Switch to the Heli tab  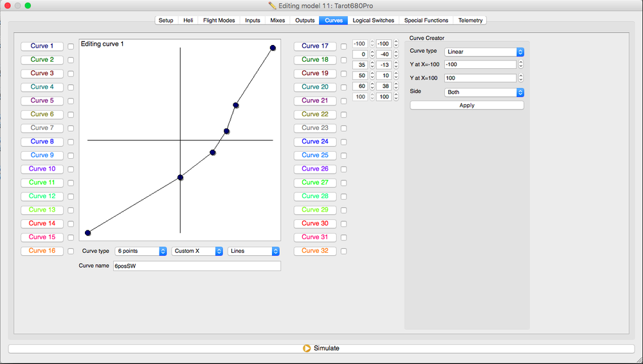188,21
